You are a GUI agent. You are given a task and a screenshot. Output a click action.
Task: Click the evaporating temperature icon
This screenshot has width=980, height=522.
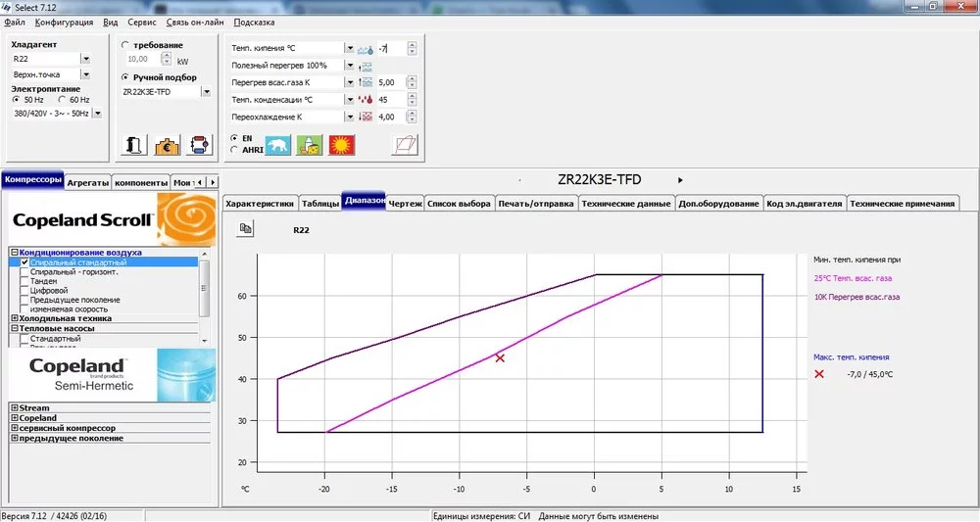(x=366, y=49)
